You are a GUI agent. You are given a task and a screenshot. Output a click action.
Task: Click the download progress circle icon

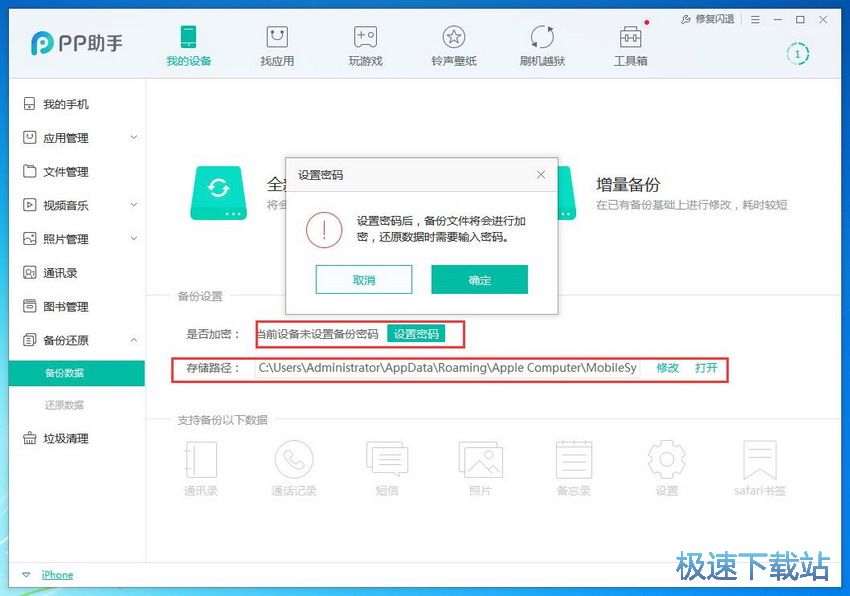click(797, 54)
